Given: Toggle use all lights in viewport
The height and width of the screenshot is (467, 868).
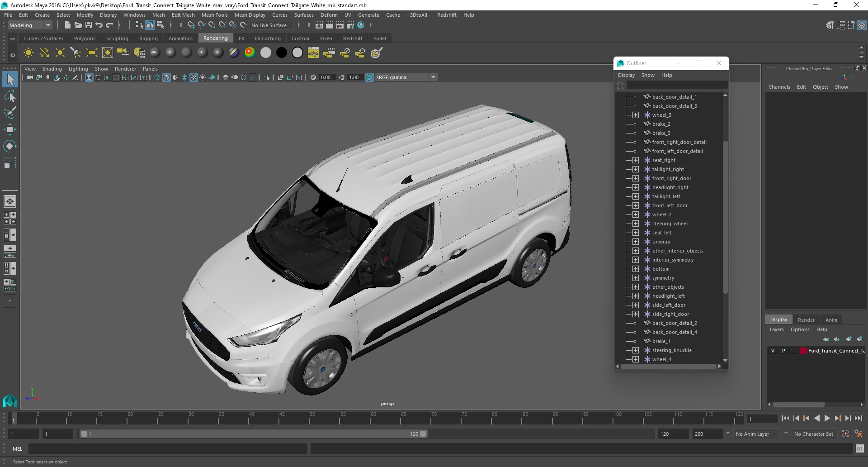Looking at the screenshot, I should [x=203, y=77].
